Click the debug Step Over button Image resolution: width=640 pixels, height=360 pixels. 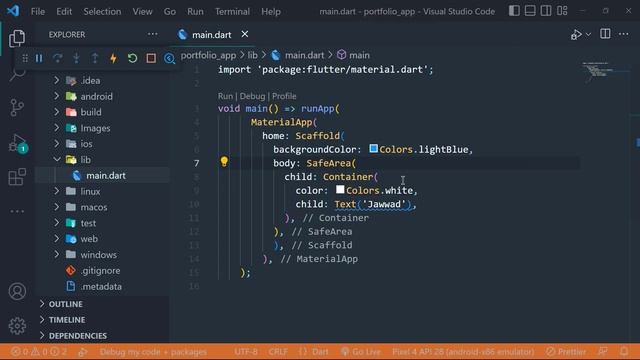[58, 58]
